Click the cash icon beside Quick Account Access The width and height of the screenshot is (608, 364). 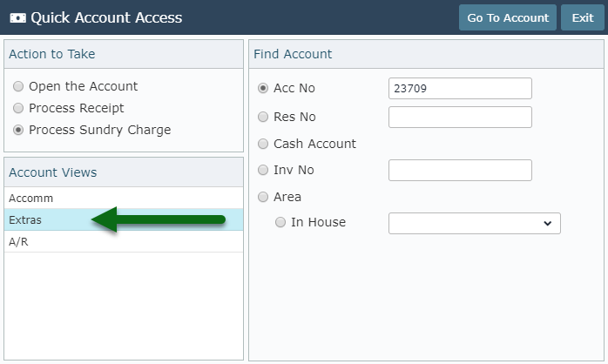point(17,17)
